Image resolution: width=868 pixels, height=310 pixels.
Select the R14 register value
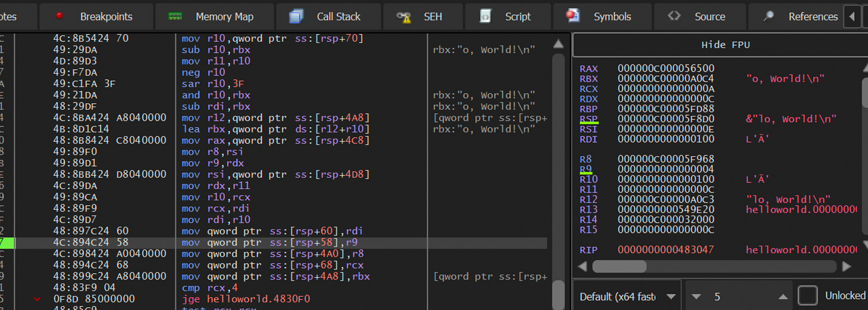(x=666, y=220)
